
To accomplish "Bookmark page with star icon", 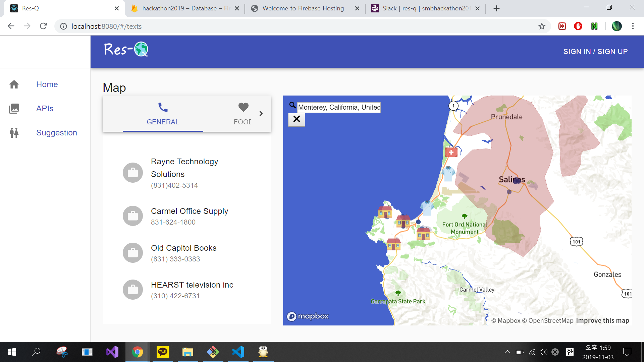I will 542,26.
